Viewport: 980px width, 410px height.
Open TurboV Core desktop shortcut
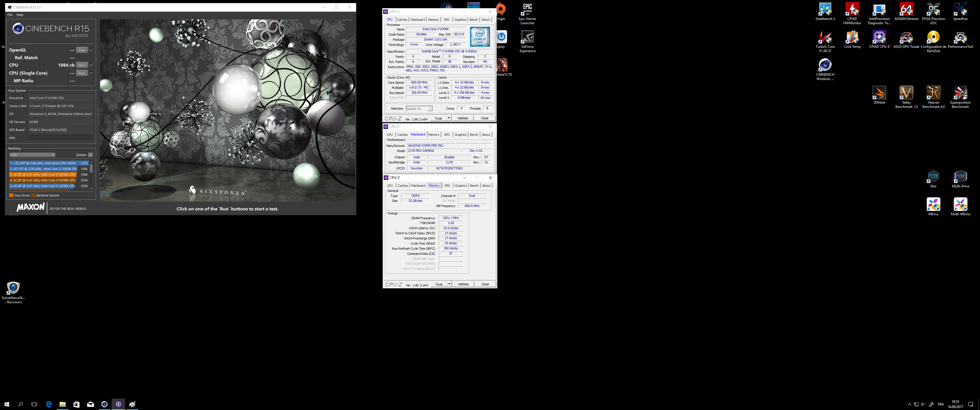(x=825, y=41)
